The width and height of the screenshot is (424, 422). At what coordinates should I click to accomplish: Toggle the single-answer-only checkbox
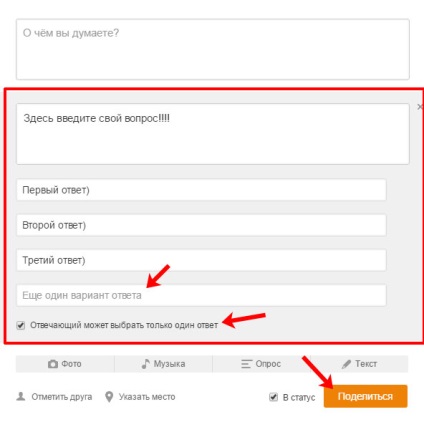coord(21,325)
